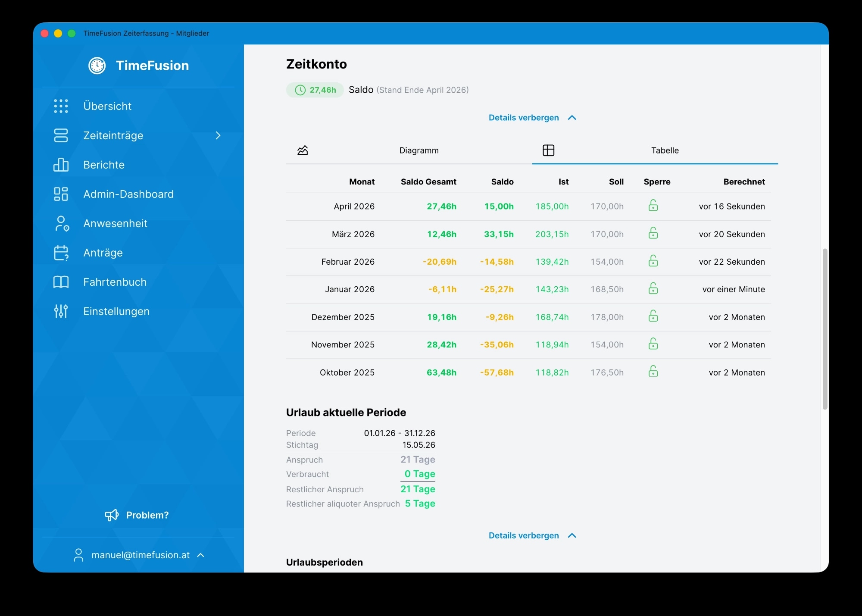Viewport: 862px width, 616px height.
Task: Select the Februar 2026 month cell
Action: point(348,262)
